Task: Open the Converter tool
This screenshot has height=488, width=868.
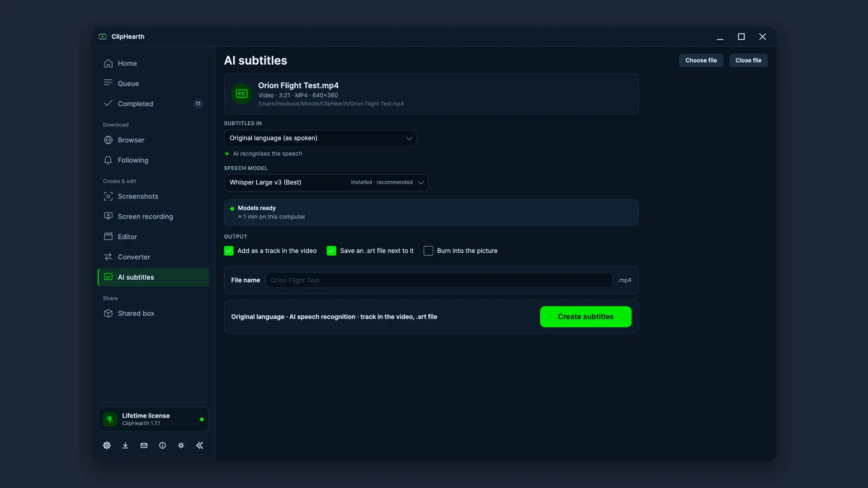Action: (x=153, y=257)
